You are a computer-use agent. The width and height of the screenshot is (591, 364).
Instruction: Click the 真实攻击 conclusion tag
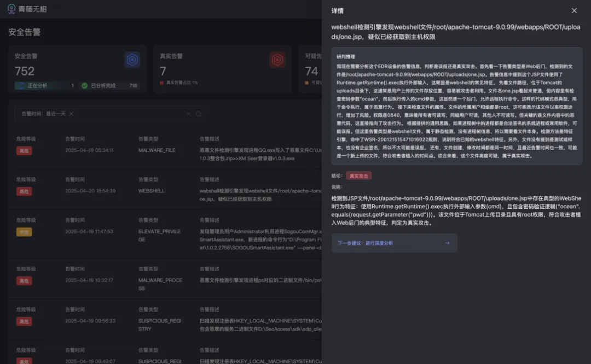(x=358, y=176)
